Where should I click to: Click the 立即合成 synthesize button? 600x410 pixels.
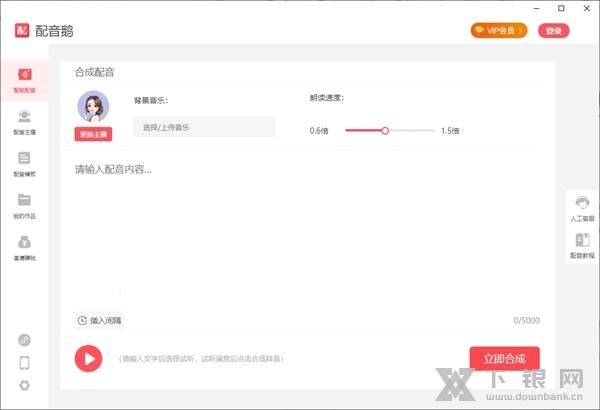pos(505,359)
